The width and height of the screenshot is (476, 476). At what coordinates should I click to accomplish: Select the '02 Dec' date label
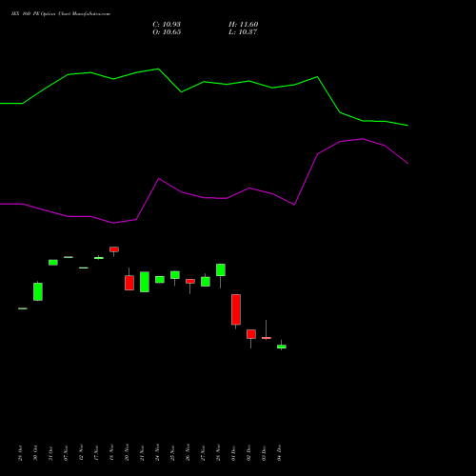tap(248, 453)
